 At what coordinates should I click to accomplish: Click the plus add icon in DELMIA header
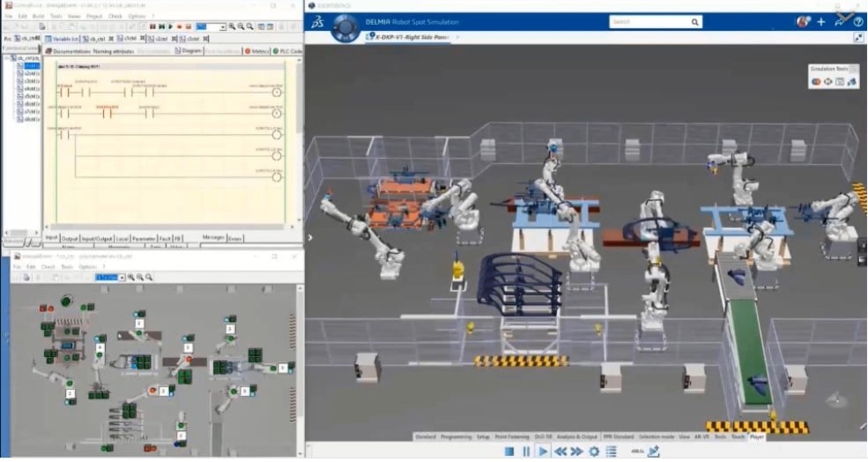pos(821,22)
